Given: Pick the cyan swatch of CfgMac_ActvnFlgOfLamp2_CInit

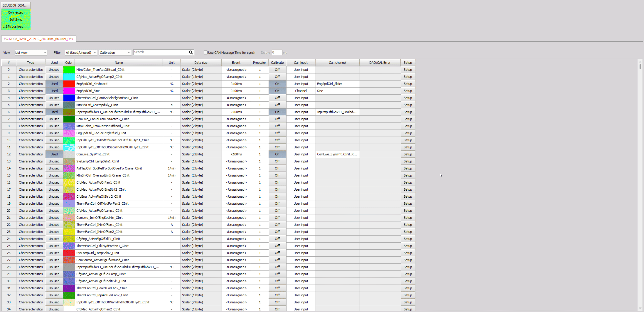Looking at the screenshot, I should pos(69,77).
